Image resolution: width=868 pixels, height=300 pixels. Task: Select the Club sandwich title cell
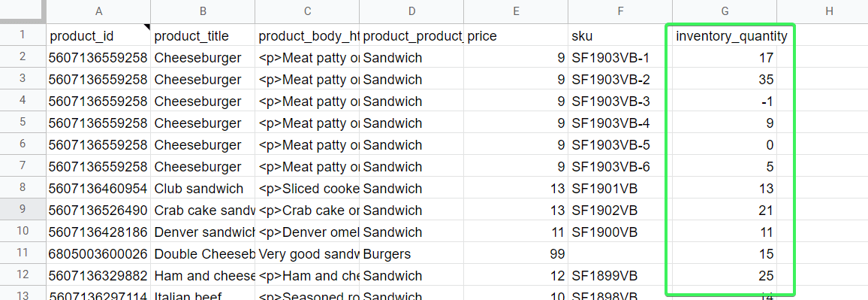click(203, 189)
